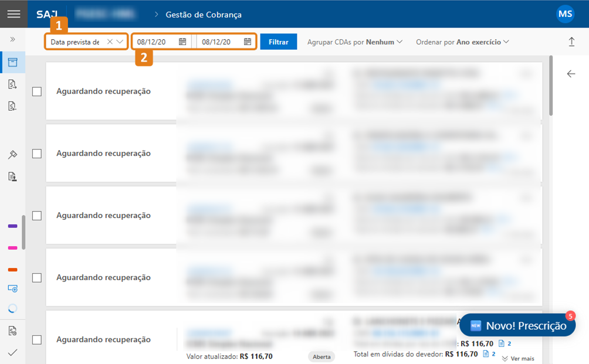Select the archive box icon in sidebar
Viewport: 589px width, 364px height.
pos(12,62)
